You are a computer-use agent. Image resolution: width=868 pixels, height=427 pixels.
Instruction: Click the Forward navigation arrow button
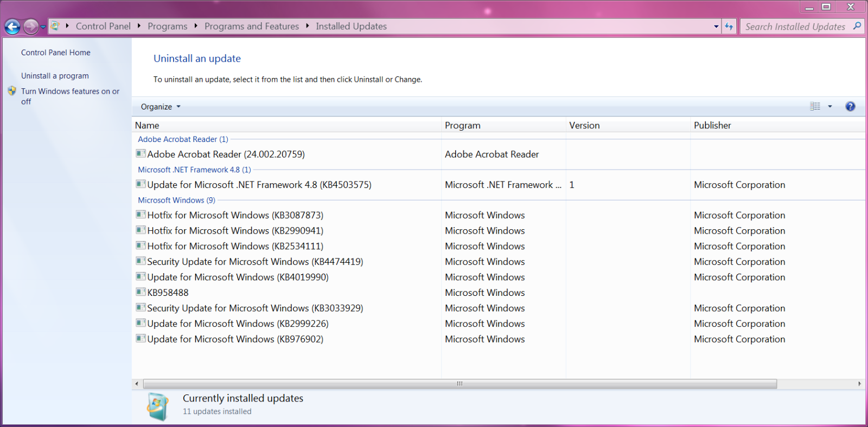point(31,27)
